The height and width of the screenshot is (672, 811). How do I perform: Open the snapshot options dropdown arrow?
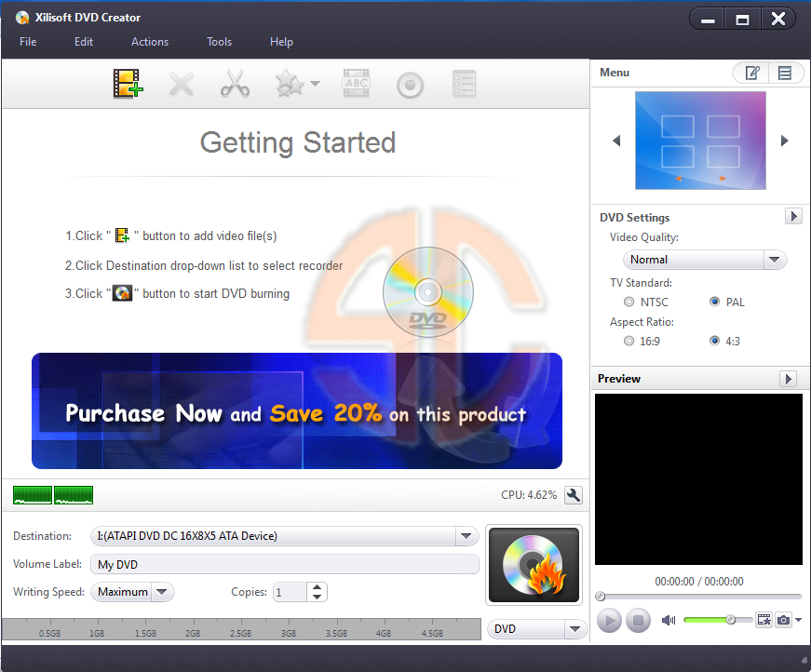tap(799, 620)
